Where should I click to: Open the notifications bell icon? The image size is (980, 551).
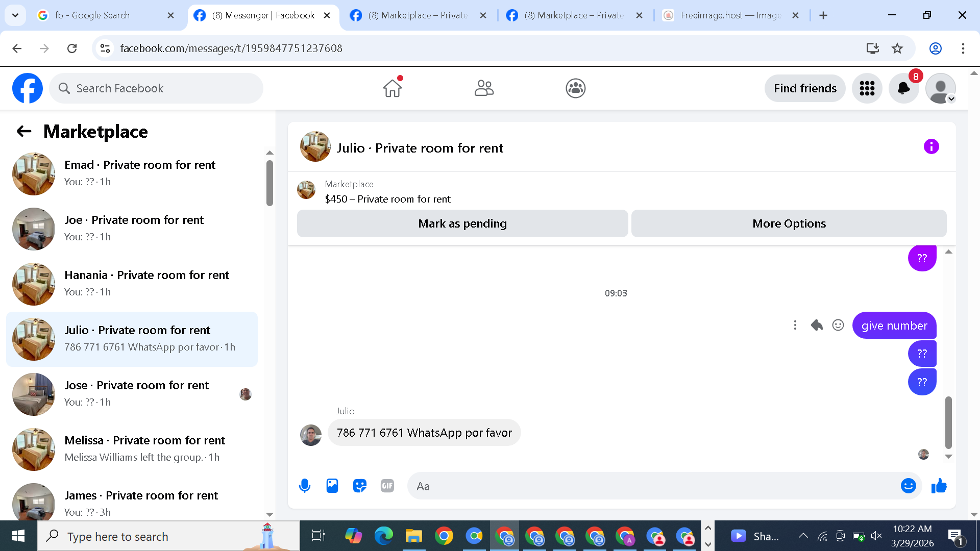[x=904, y=88]
